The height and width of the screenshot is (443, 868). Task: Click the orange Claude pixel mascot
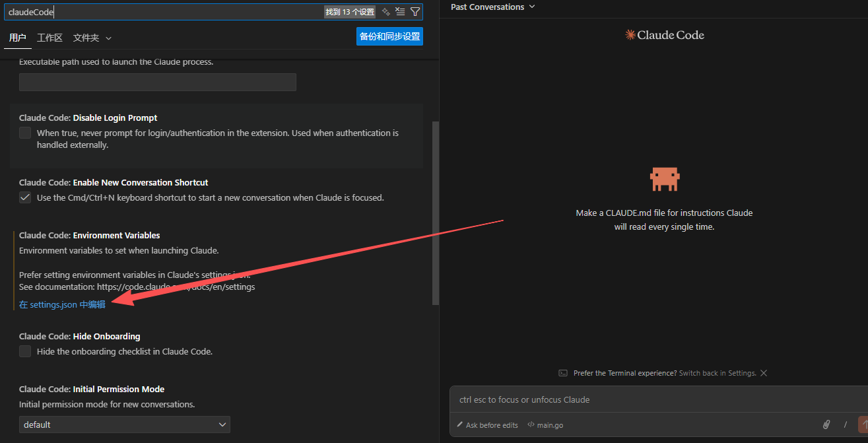point(665,179)
